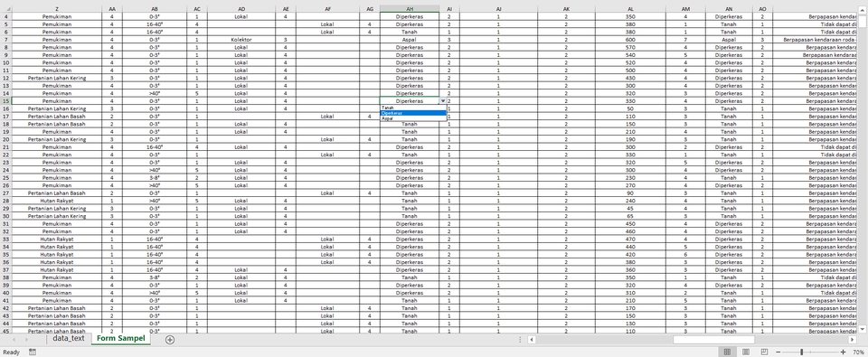Select Pemukiman cell in row 4

coord(56,16)
